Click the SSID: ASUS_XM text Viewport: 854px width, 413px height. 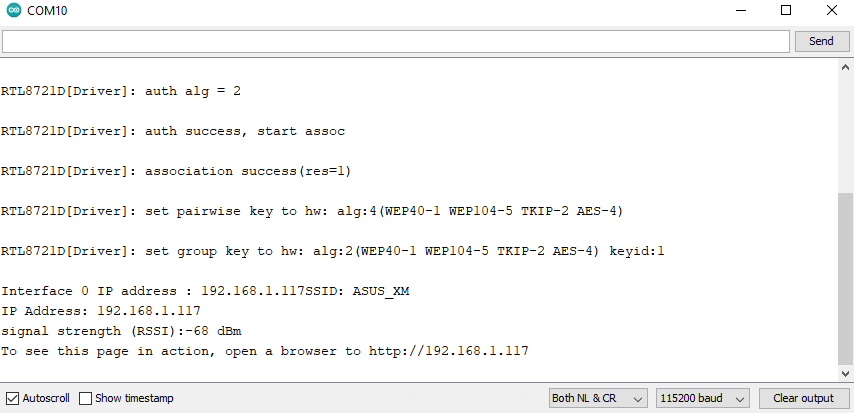357,291
